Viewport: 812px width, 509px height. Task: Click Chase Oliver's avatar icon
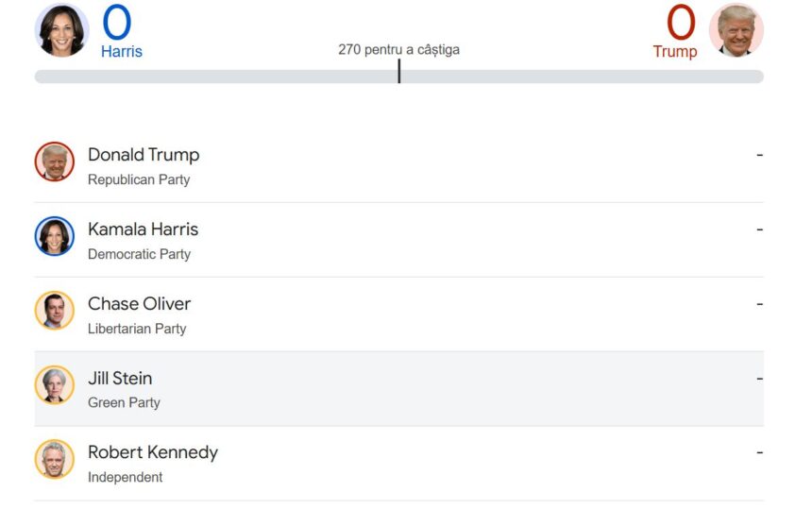[x=55, y=311]
